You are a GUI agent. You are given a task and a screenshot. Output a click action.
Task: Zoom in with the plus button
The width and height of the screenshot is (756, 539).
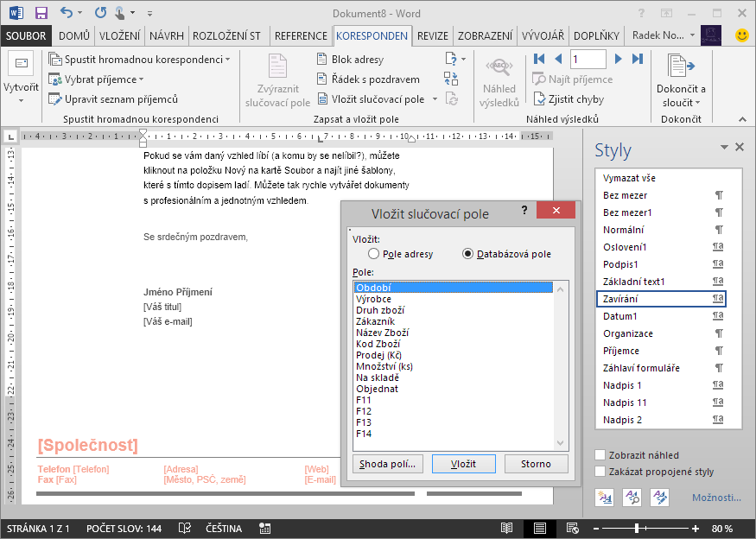point(696,529)
